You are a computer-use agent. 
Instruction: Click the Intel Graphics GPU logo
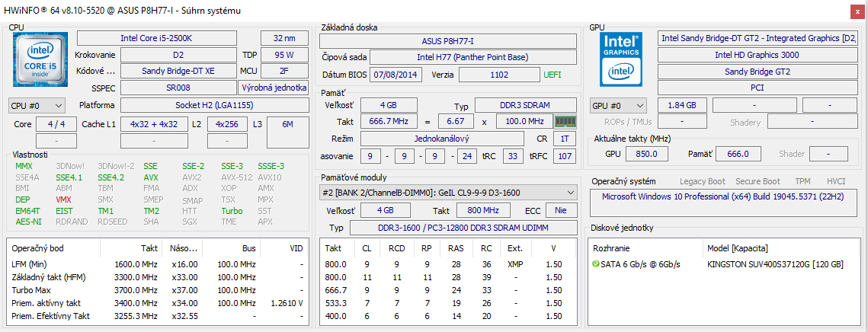pos(622,59)
